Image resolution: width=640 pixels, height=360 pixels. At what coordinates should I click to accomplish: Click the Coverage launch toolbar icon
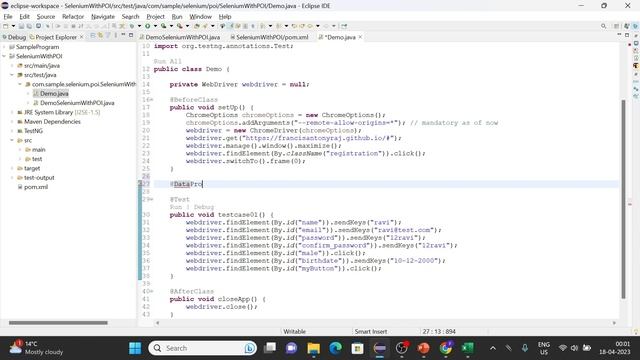click(x=164, y=26)
